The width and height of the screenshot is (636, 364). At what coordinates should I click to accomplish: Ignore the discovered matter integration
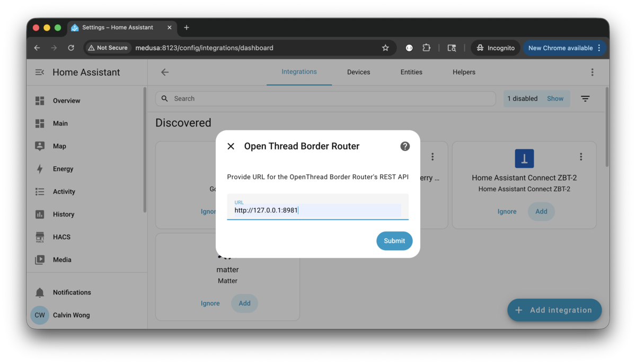coord(210,303)
